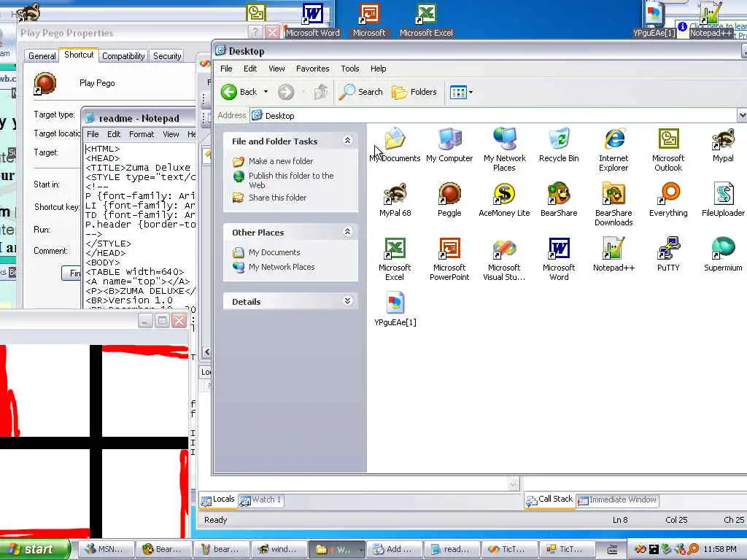Collapse the Other Places panel
The height and width of the screenshot is (560, 747).
click(x=347, y=232)
